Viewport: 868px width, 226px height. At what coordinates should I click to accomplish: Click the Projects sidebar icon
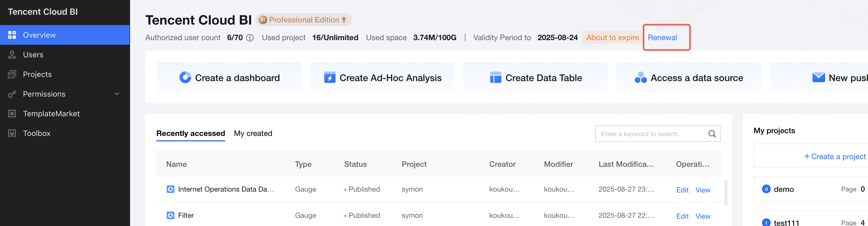[x=12, y=74]
